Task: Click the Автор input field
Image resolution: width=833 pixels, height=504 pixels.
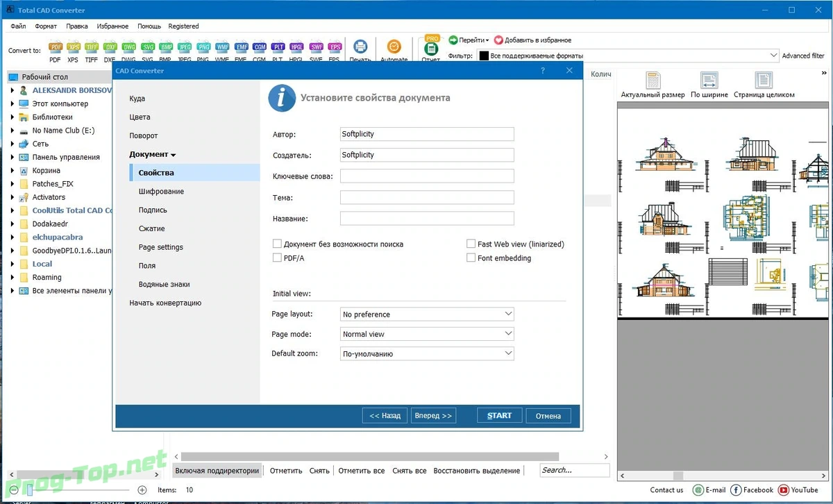Action: tap(427, 134)
